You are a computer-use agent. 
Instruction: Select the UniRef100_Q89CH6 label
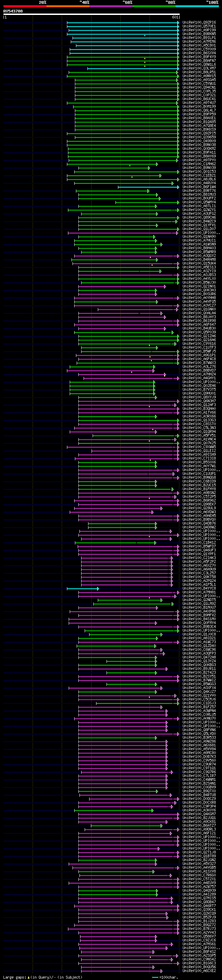coord(199,217)
